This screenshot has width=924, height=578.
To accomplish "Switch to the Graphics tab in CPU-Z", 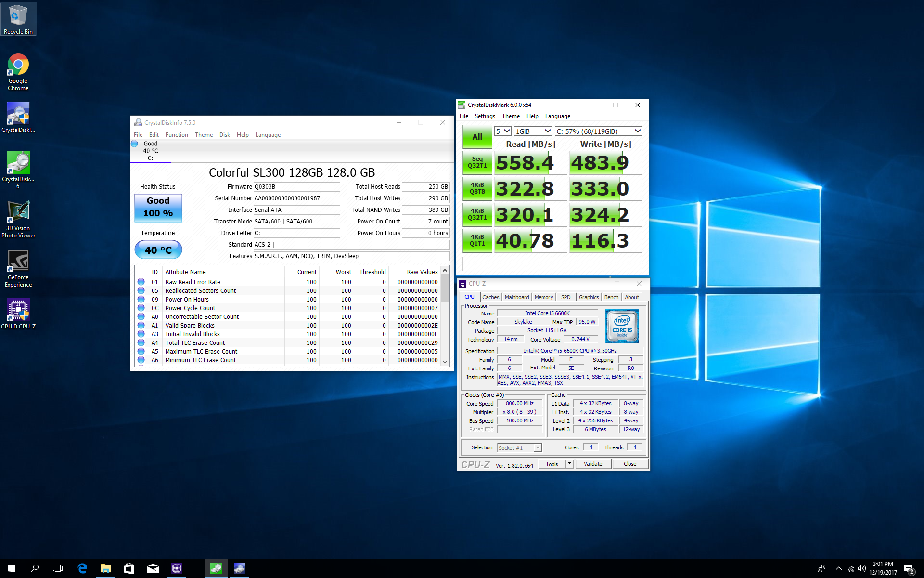I will pyautogui.click(x=589, y=297).
